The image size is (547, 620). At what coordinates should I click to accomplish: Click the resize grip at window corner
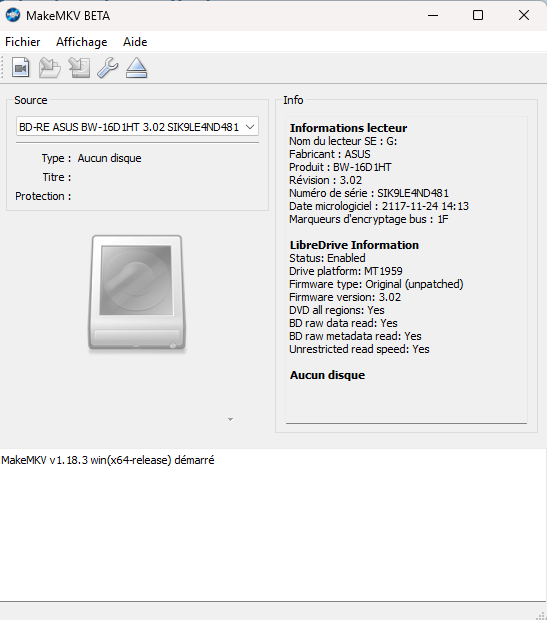[541, 614]
